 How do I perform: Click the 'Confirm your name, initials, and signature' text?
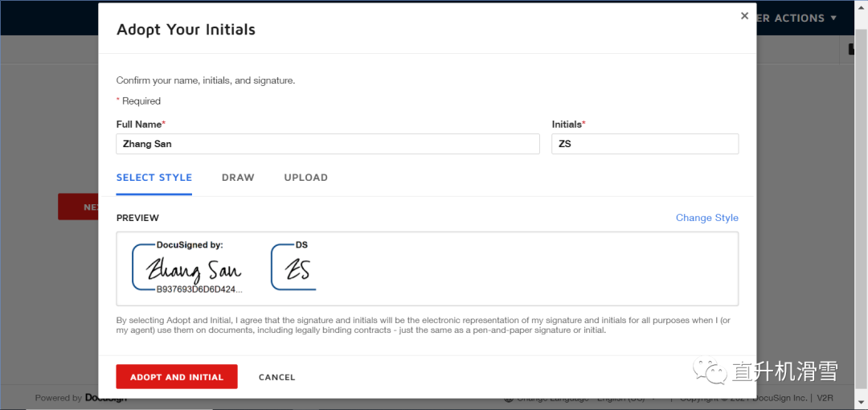(206, 80)
